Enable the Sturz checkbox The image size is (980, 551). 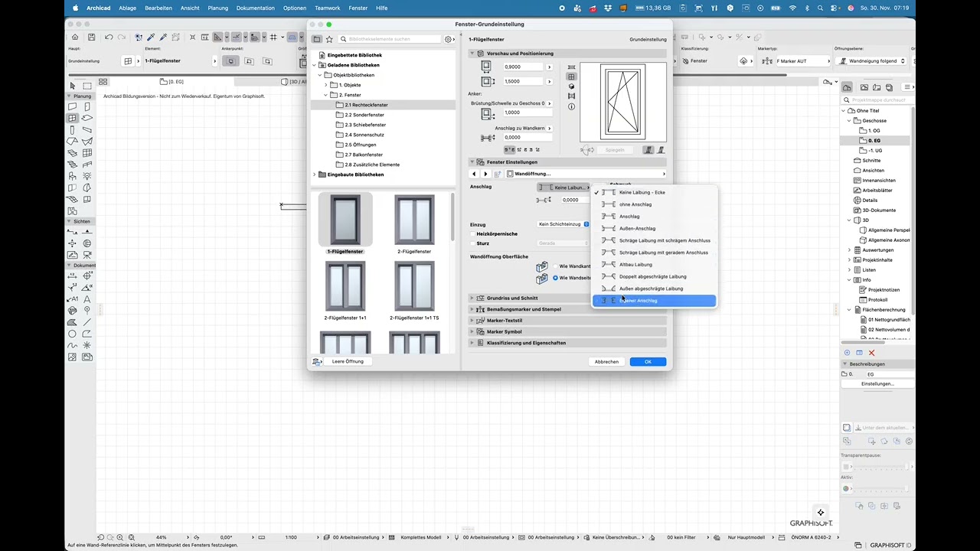click(472, 243)
